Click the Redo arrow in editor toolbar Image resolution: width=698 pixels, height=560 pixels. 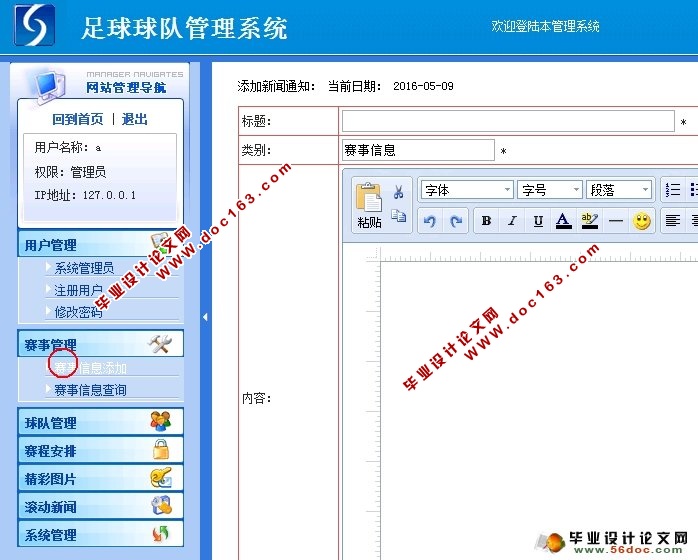(x=456, y=221)
